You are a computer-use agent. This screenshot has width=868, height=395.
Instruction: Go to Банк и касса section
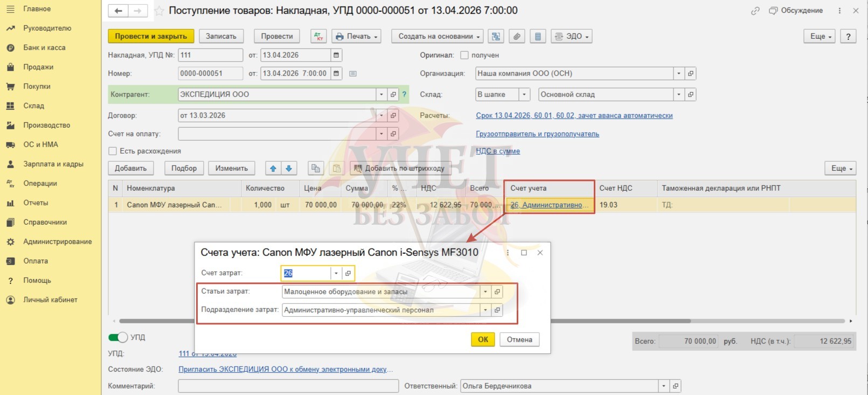click(44, 47)
